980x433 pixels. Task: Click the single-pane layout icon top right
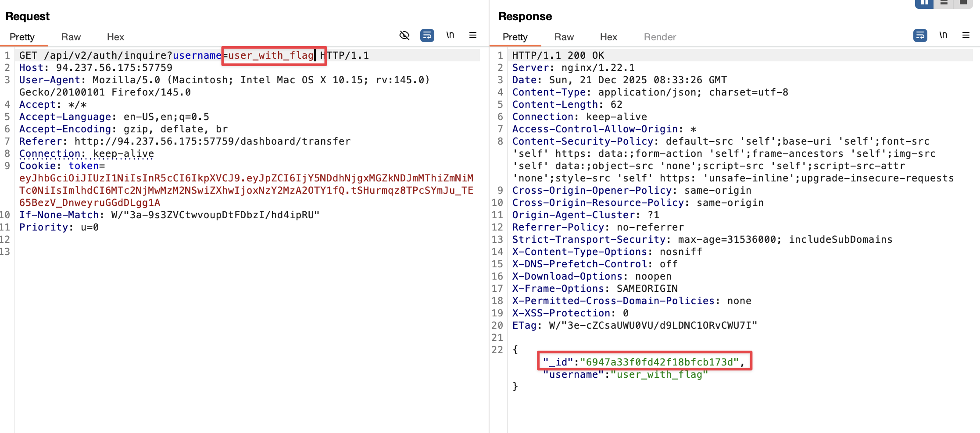point(963,3)
